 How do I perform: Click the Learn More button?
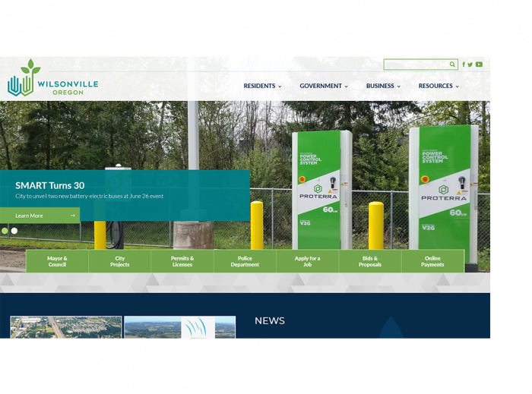40,216
